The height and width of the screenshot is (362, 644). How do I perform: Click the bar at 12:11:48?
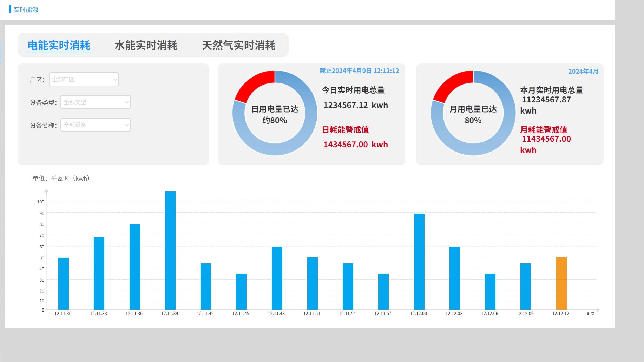pyautogui.click(x=277, y=278)
